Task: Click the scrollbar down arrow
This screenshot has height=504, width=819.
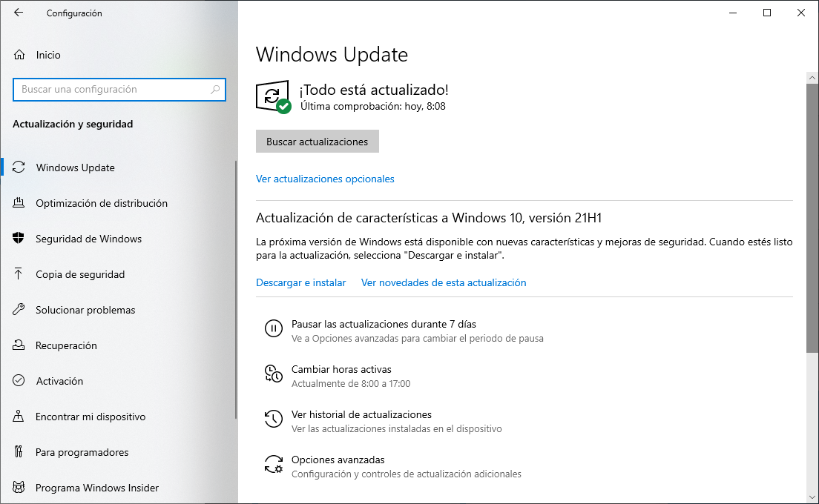Action: [x=812, y=497]
